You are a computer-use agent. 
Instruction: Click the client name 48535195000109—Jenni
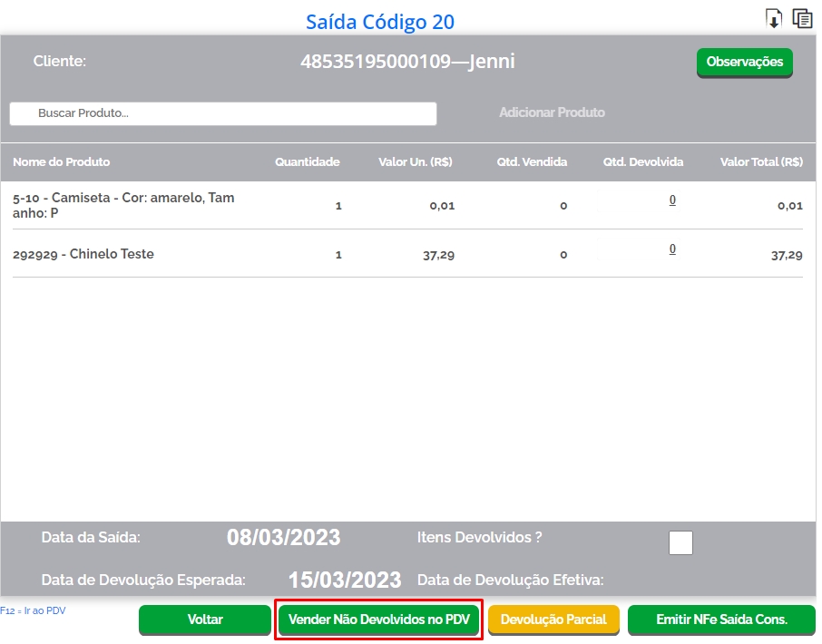[x=407, y=62]
